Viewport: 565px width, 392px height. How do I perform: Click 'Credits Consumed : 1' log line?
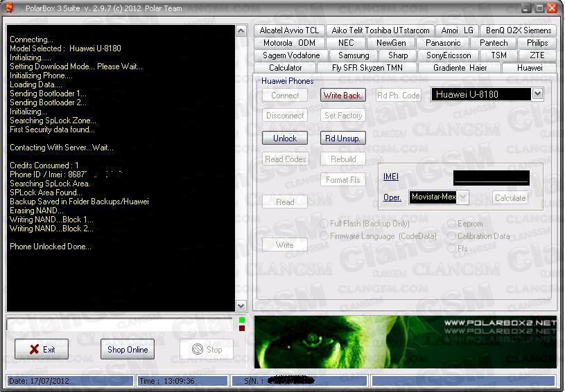click(44, 166)
